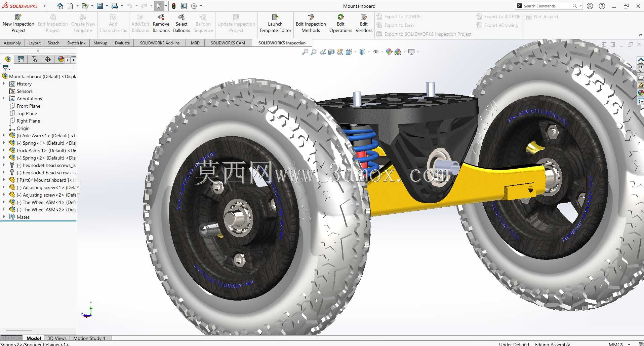Switch to the Motion Study 1 tab
The height and width of the screenshot is (346, 644).
pyautogui.click(x=89, y=338)
